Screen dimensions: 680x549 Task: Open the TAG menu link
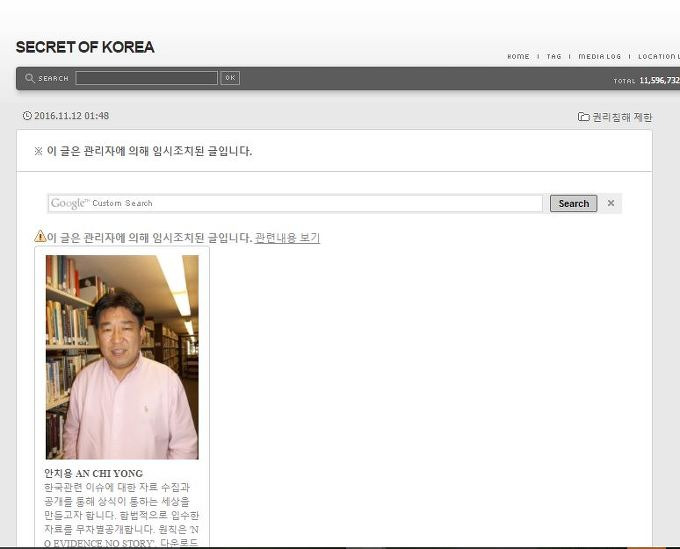click(x=554, y=56)
